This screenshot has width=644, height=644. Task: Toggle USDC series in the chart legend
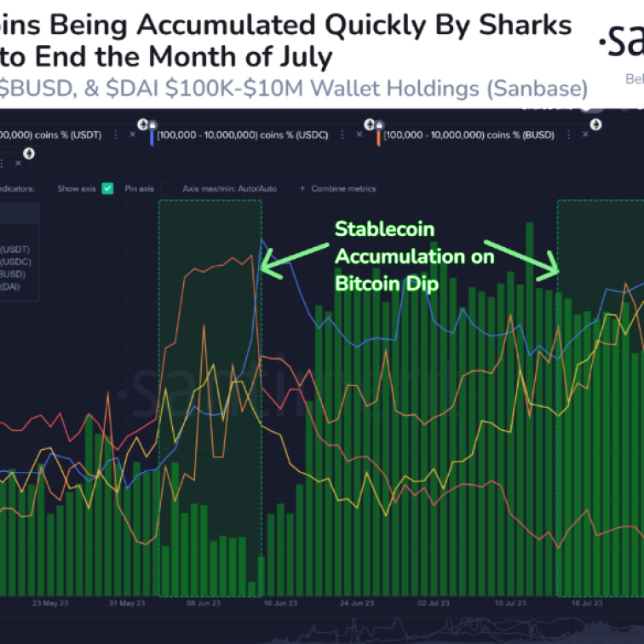tap(13, 262)
